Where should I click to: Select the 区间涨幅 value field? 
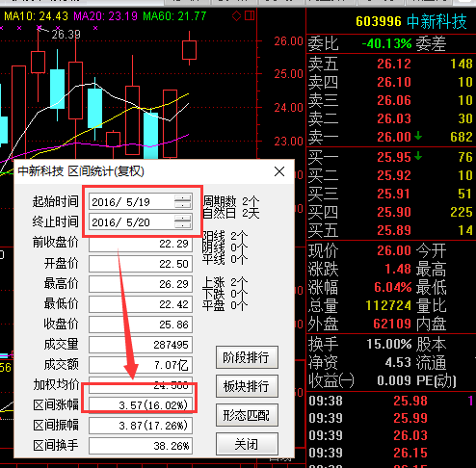(x=141, y=405)
